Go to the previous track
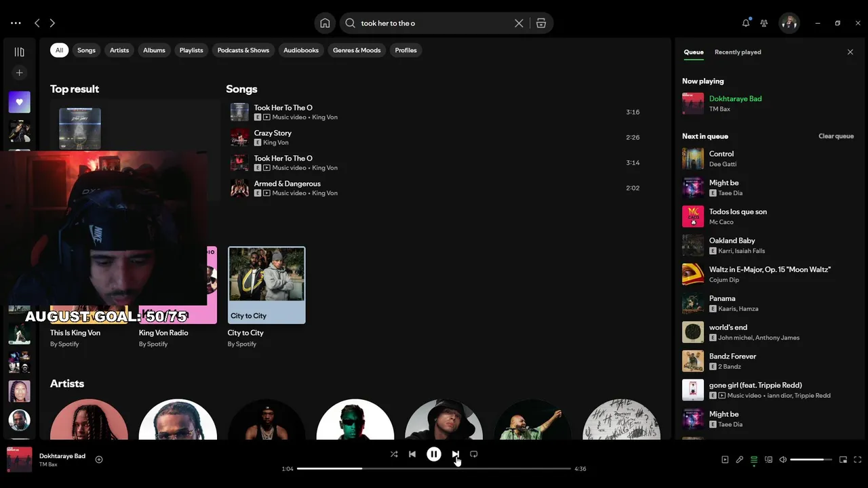868x488 pixels. 412,454
